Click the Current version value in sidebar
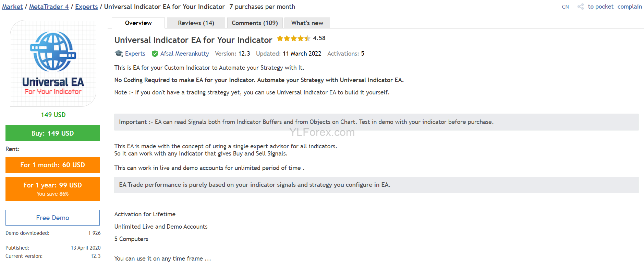This screenshot has height=264, width=644. 96,256
